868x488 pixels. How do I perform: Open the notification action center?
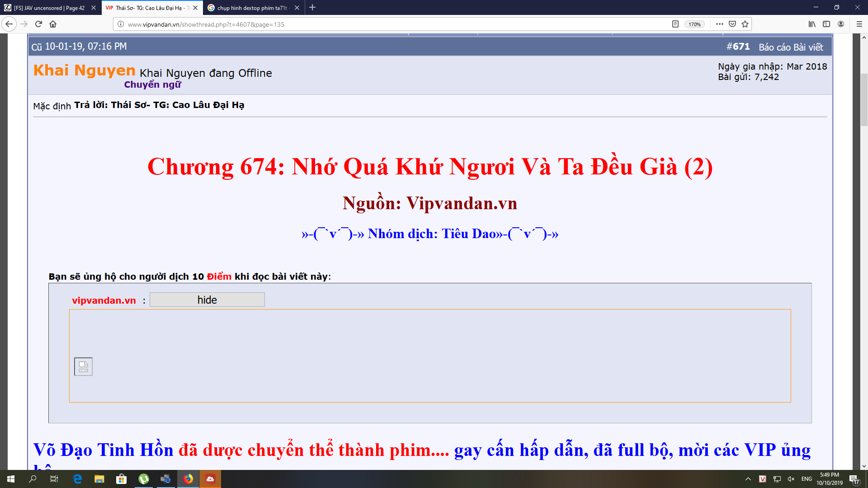[x=854, y=479]
